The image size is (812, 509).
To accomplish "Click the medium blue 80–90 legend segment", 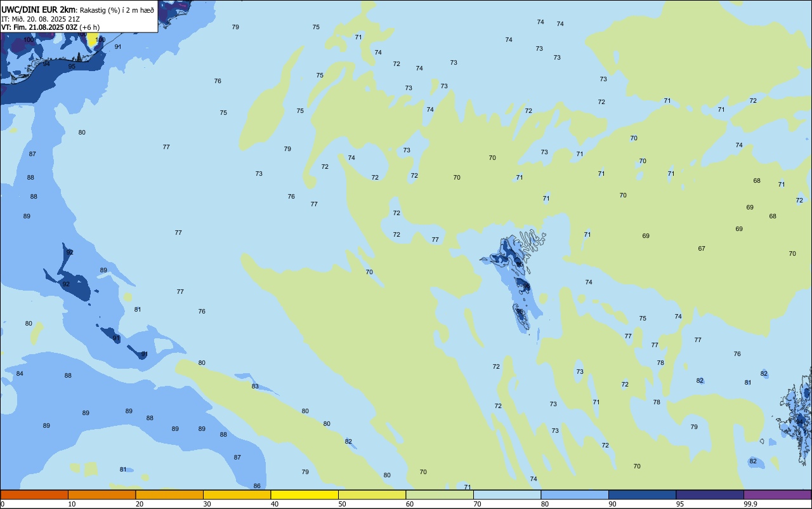I will (x=575, y=494).
